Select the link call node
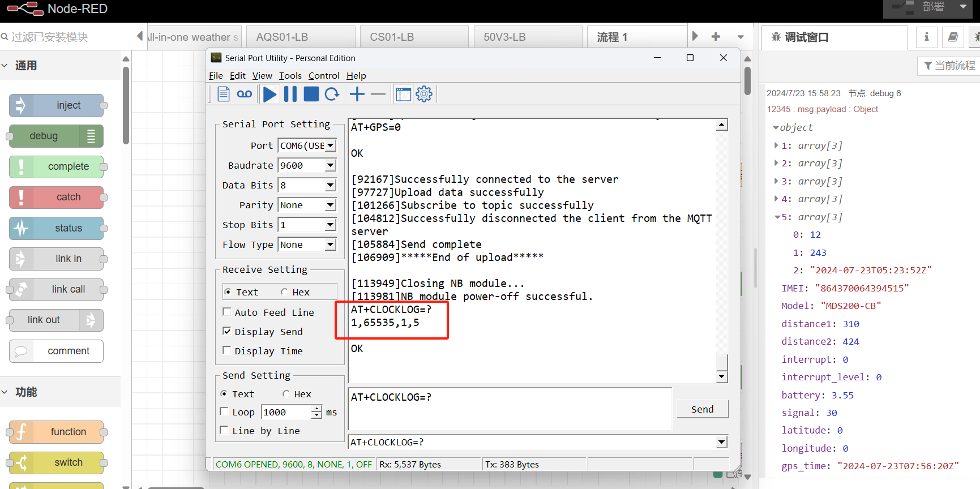Viewport: 980px width, 489px height. tap(56, 289)
